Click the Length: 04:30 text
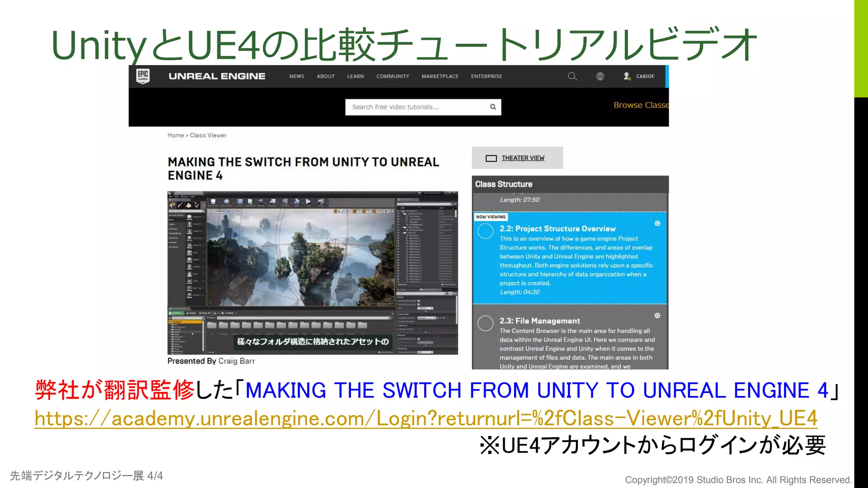Viewport: 868px width, 488px height. coord(520,292)
